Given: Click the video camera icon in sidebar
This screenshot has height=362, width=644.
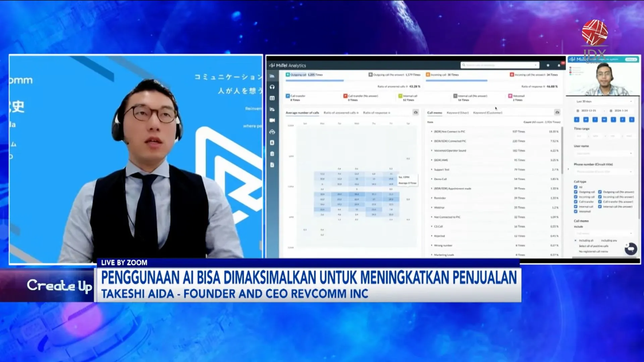Looking at the screenshot, I should [272, 121].
